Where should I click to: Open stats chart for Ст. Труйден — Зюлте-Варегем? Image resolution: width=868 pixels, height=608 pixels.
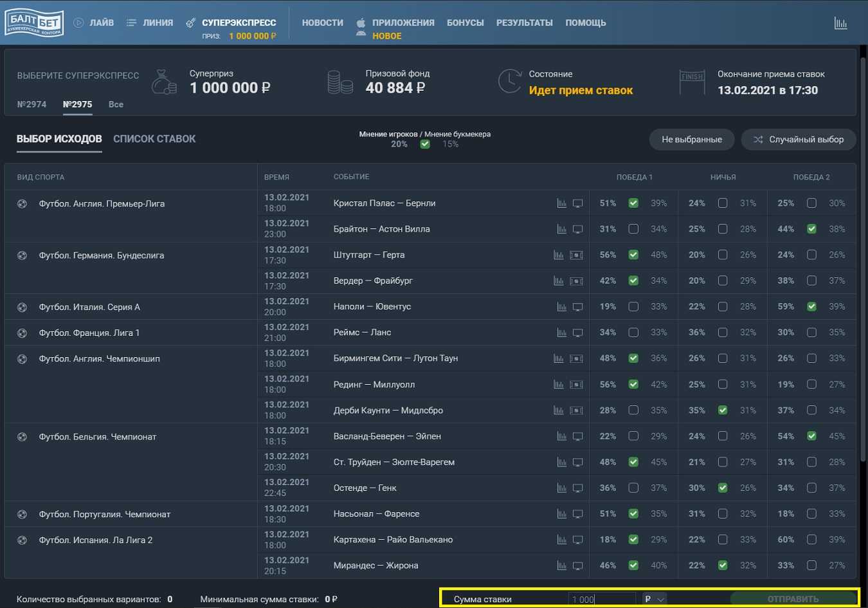point(561,462)
